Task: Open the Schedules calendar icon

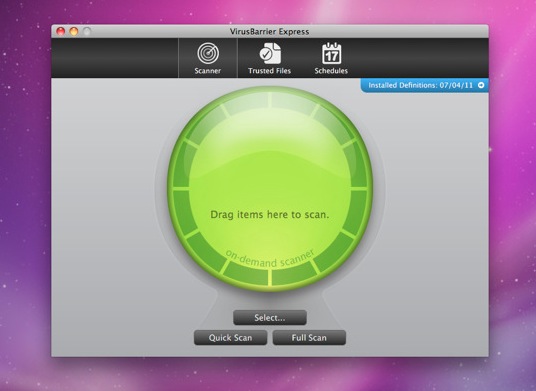Action: point(331,53)
